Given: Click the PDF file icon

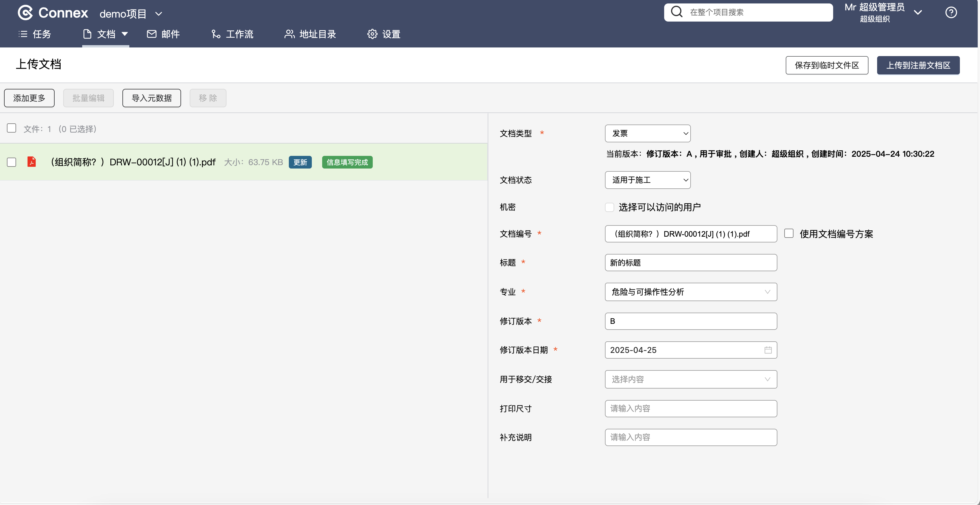Looking at the screenshot, I should (32, 162).
